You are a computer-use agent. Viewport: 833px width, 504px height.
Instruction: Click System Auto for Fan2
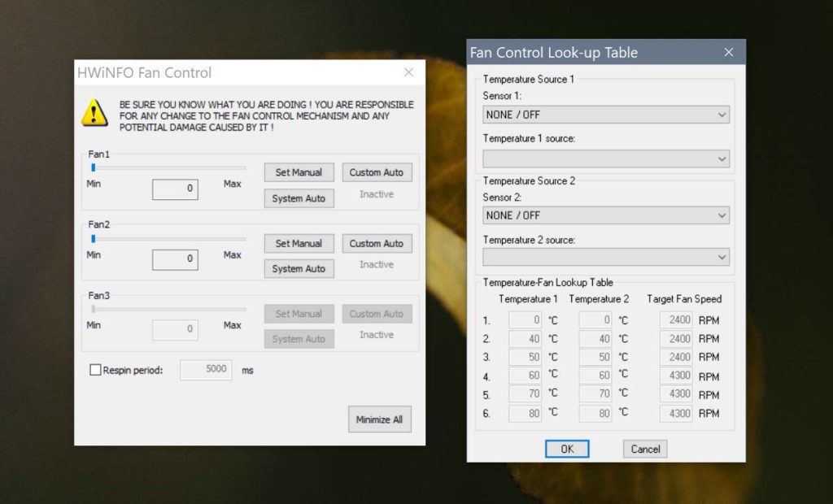click(x=299, y=268)
